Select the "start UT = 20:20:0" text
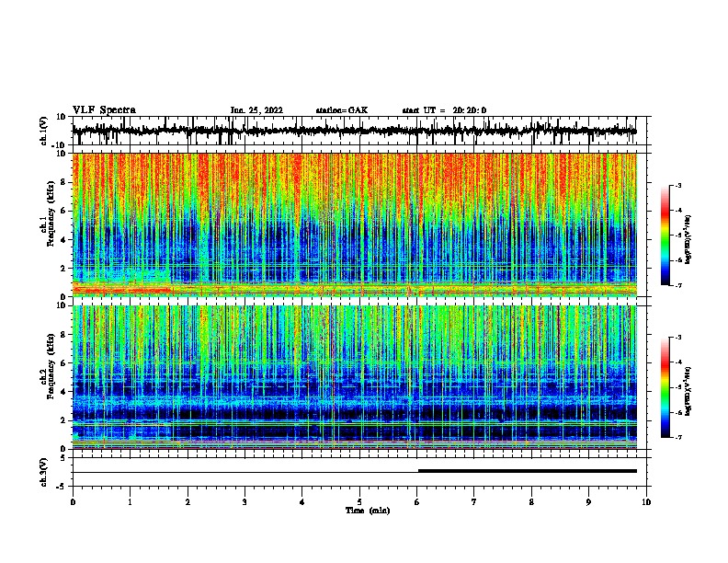728x563 pixels. coord(444,110)
